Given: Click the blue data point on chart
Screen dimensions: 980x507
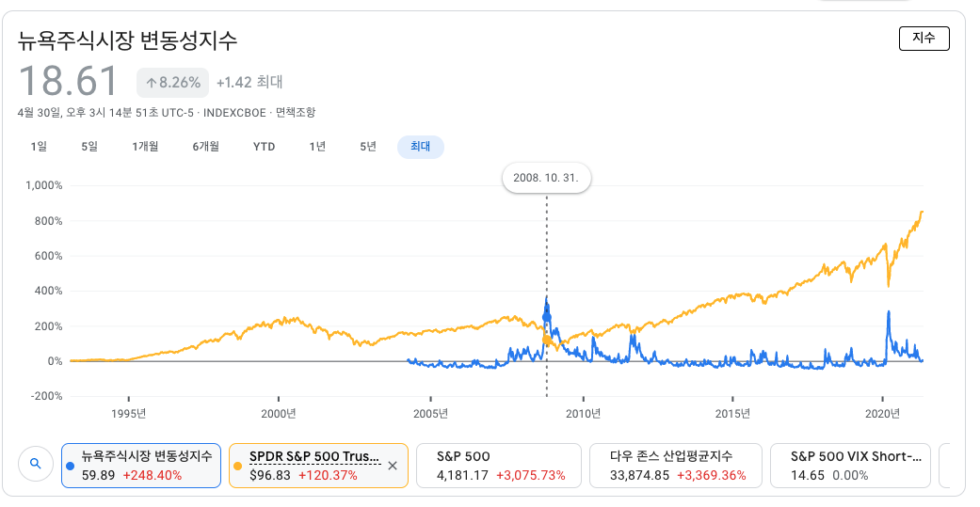Looking at the screenshot, I should [x=547, y=317].
